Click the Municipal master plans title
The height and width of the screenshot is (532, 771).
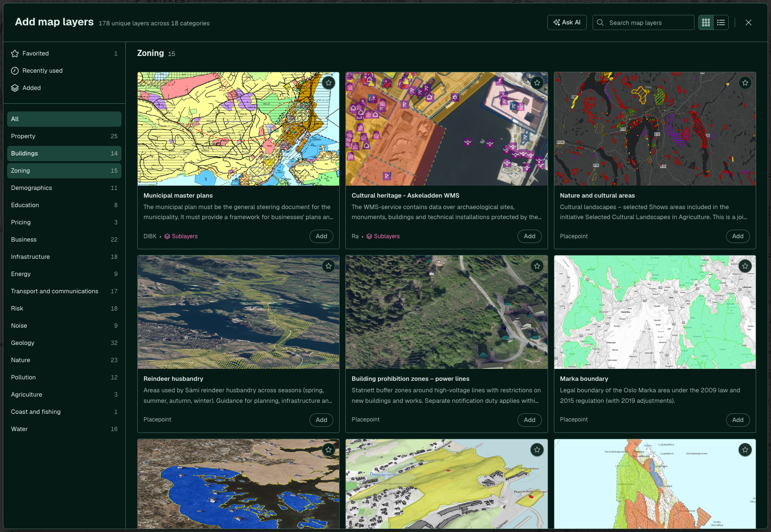pos(178,196)
